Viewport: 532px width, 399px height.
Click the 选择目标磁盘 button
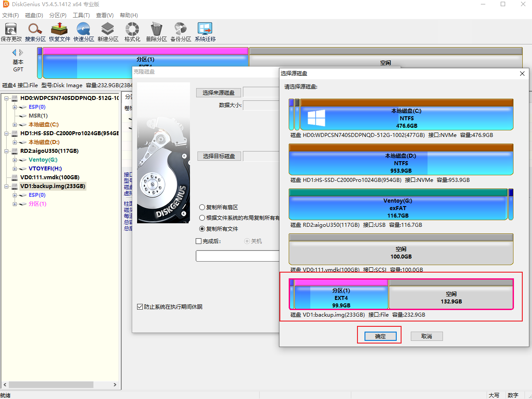[219, 156]
